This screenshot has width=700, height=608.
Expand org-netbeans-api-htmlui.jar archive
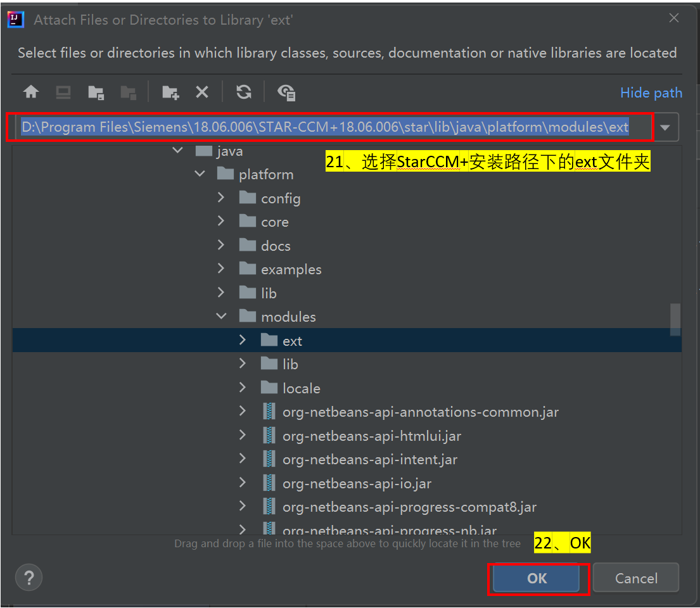pyautogui.click(x=243, y=435)
